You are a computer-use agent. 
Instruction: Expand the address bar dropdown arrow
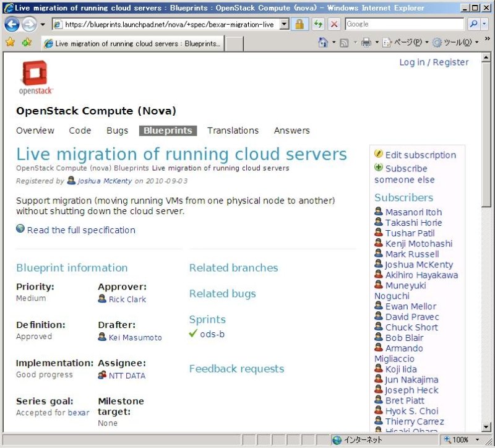(285, 24)
